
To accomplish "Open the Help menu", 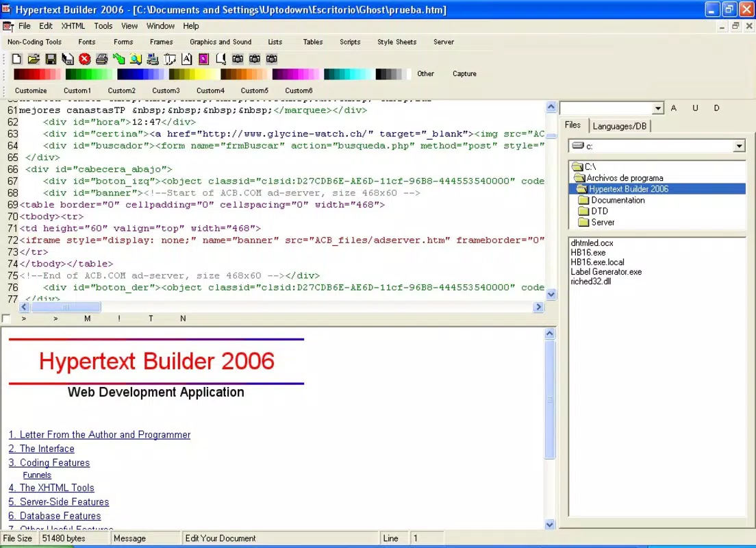I will pyautogui.click(x=191, y=26).
